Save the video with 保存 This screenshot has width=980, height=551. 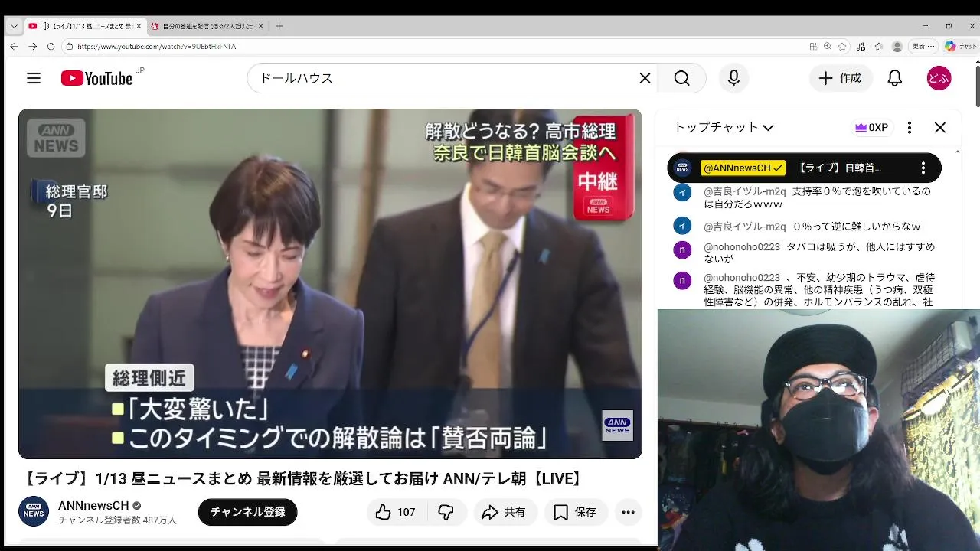tap(576, 512)
